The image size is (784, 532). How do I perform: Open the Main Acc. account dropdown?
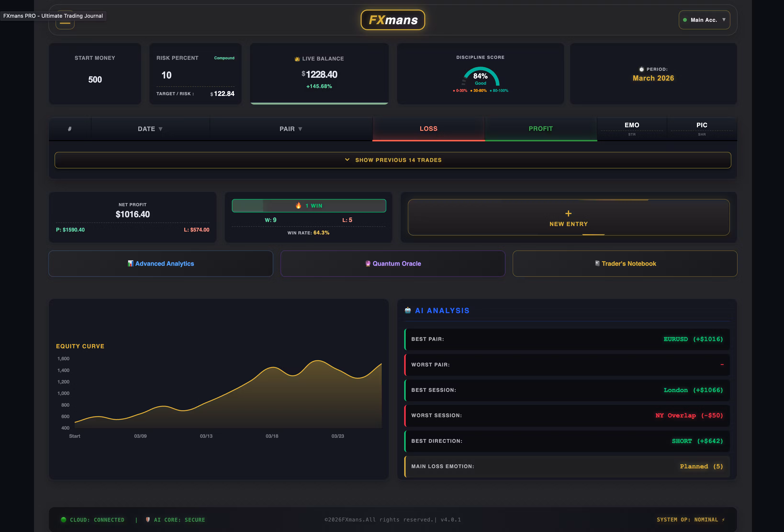(x=704, y=20)
